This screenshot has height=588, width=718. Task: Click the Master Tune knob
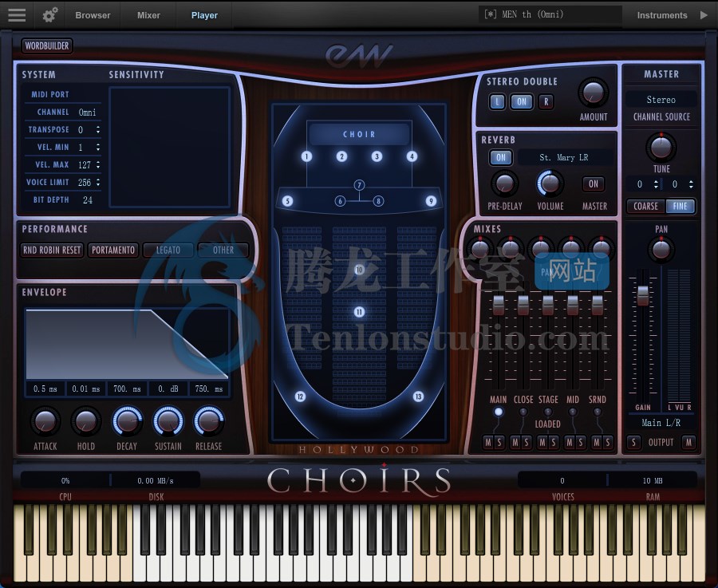point(661,147)
